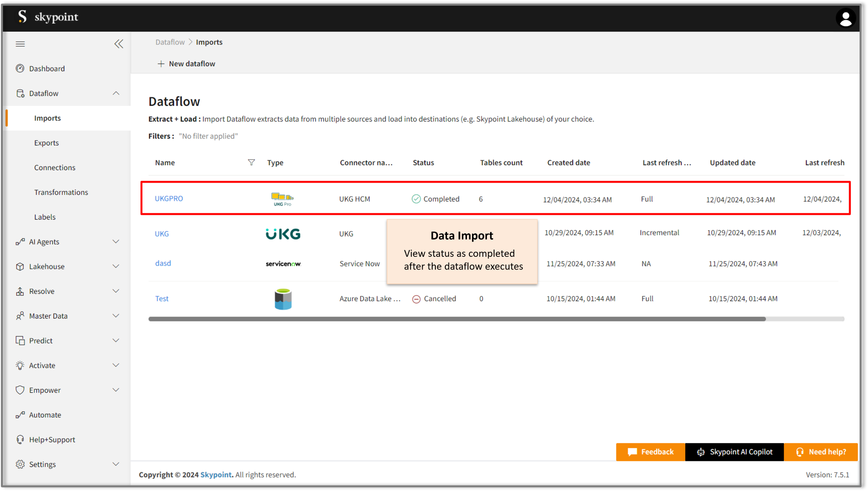The width and height of the screenshot is (868, 491).
Task: Expand the AI Agents section
Action: (116, 241)
